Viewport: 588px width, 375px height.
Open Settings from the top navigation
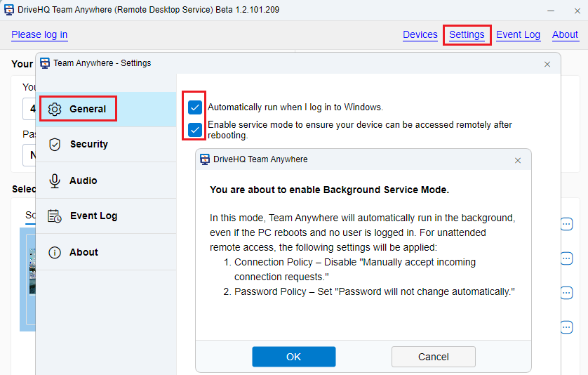point(467,34)
